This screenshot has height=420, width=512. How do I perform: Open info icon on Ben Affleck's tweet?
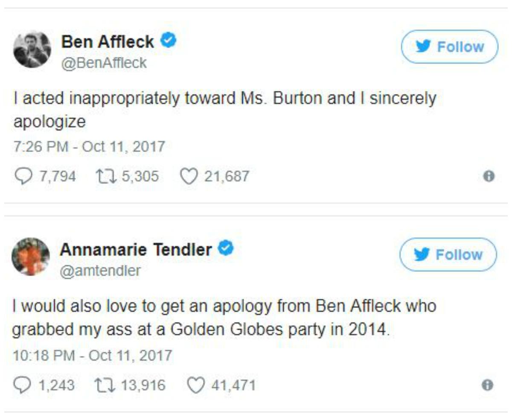click(x=489, y=176)
